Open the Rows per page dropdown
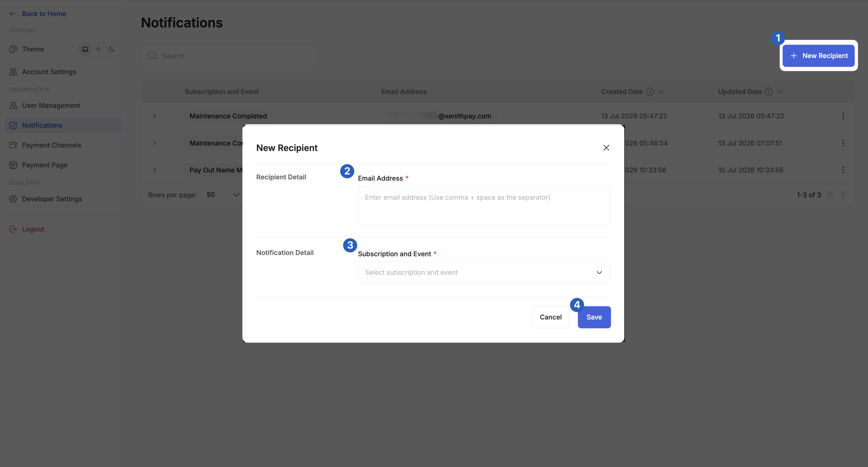Screen dimensions: 868x467 (x=223, y=195)
